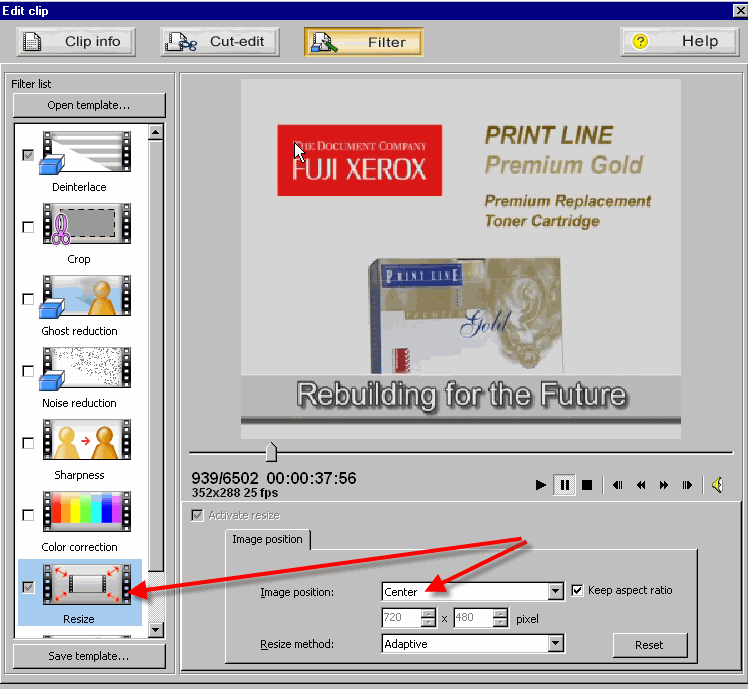Rewind the clip preview
This screenshot has height=689, width=748.
point(641,485)
